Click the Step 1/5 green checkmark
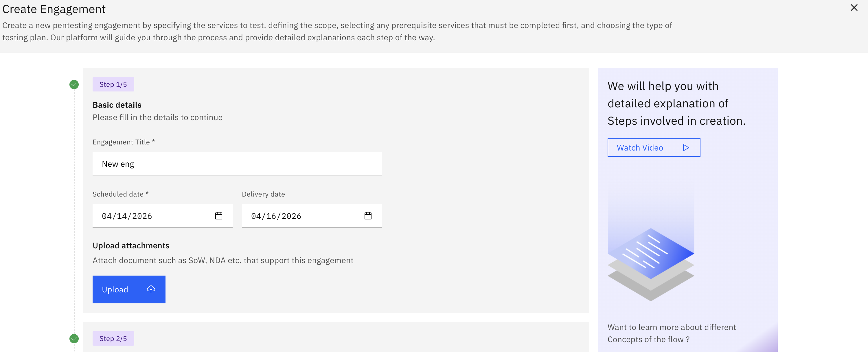Image resolution: width=868 pixels, height=352 pixels. 74,85
